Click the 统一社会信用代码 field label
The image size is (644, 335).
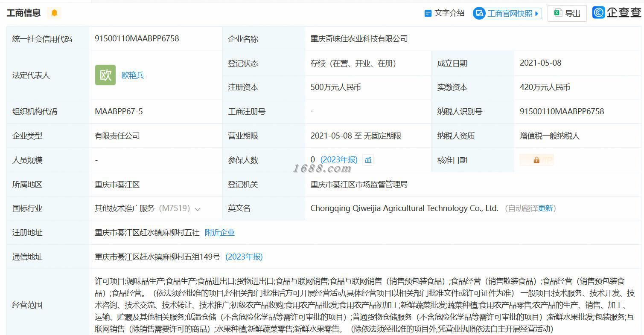click(x=42, y=39)
